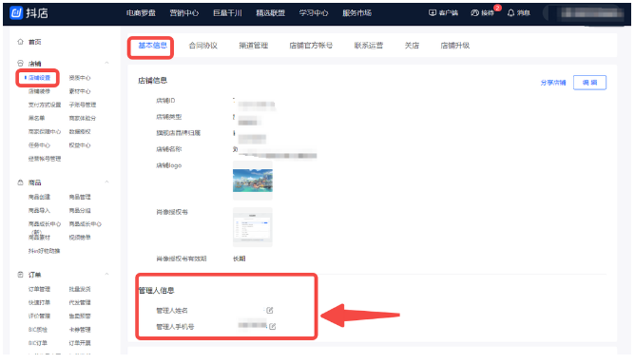Open 电商罗盘 in top navigation

(x=141, y=13)
